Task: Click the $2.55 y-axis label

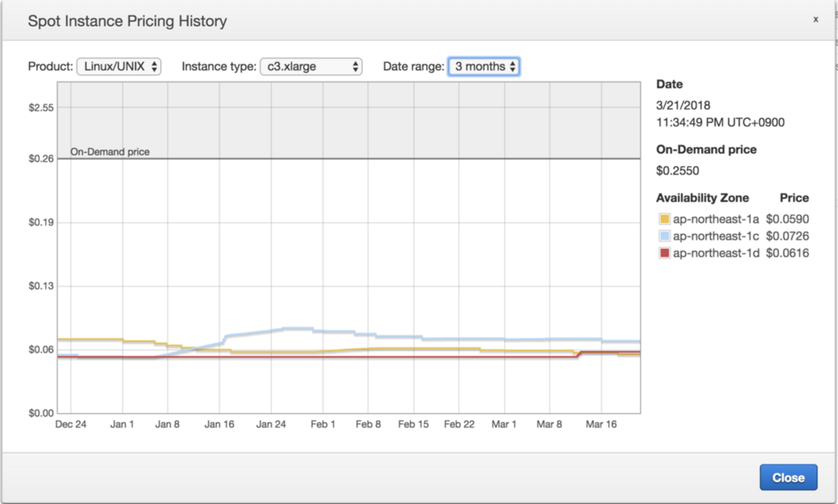Action: click(x=41, y=108)
